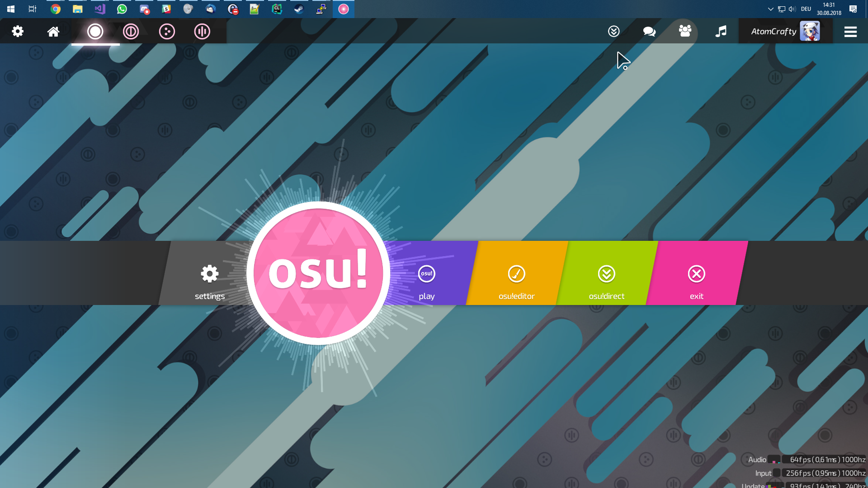Show hidden icons in the system tray
This screenshot has width=868, height=488.
coord(769,9)
